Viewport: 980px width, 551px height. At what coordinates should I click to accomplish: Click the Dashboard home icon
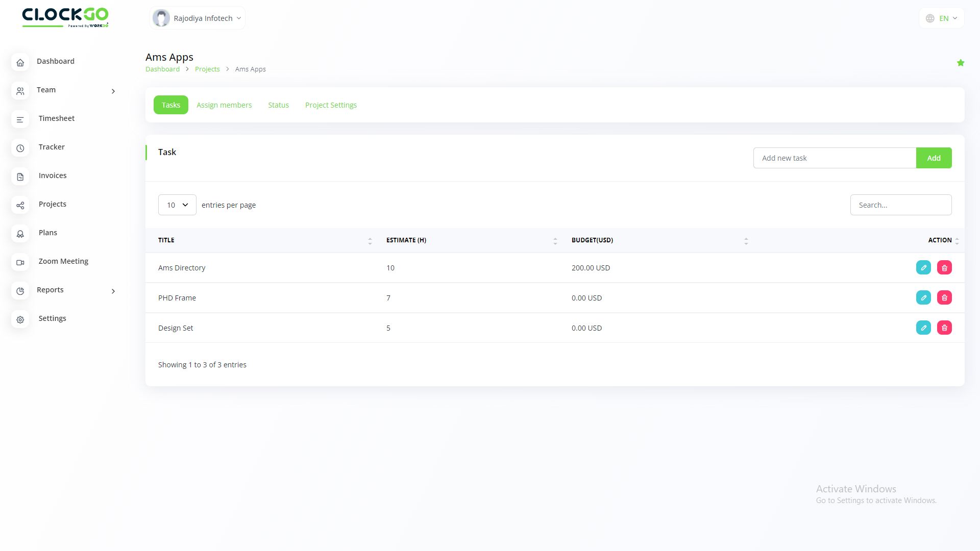pos(20,62)
